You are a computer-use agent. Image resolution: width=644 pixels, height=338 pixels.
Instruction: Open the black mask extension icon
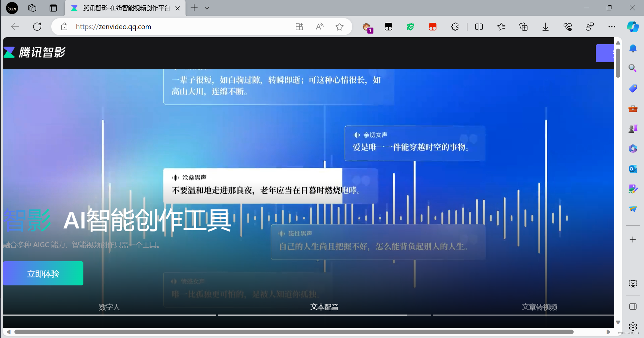388,27
